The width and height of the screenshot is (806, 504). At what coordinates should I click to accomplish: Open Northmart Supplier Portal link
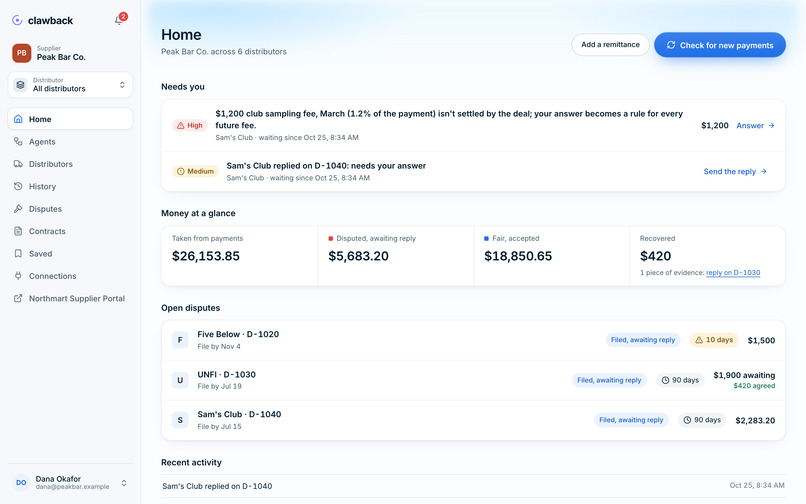point(70,298)
